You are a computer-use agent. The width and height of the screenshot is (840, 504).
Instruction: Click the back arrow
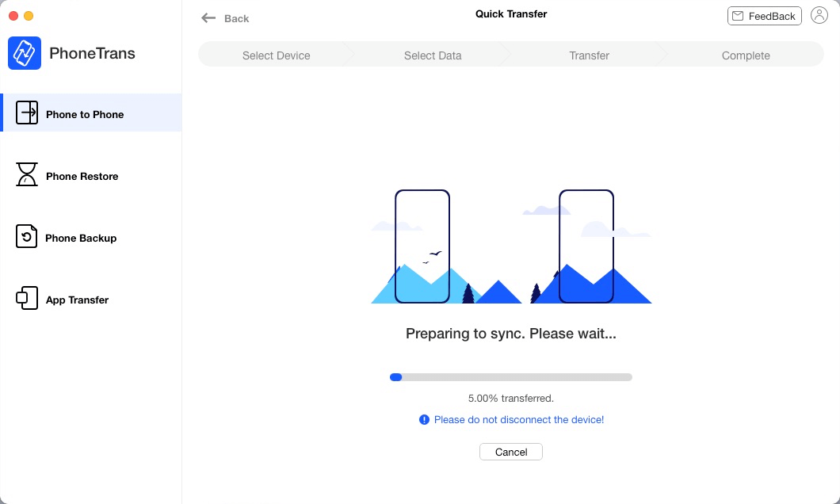click(208, 17)
